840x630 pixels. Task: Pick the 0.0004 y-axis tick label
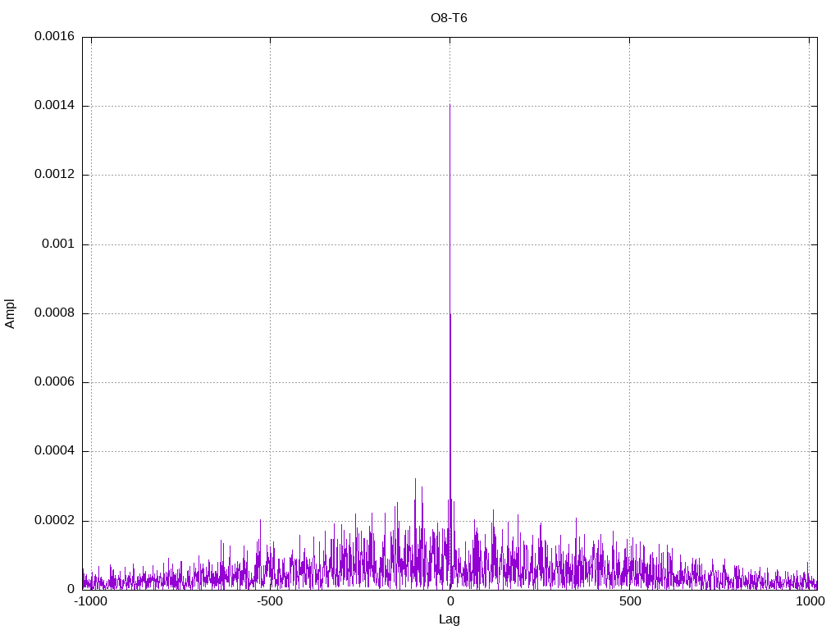click(54, 451)
